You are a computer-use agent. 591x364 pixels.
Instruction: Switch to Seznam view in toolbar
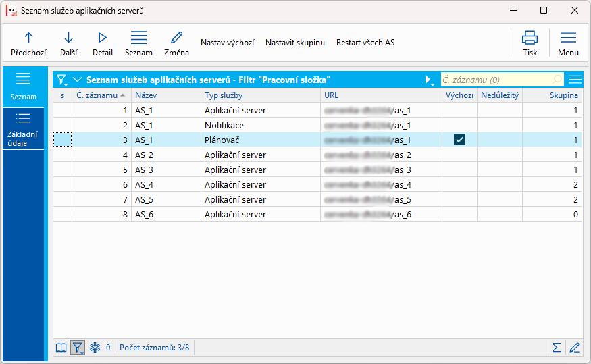pyautogui.click(x=138, y=43)
